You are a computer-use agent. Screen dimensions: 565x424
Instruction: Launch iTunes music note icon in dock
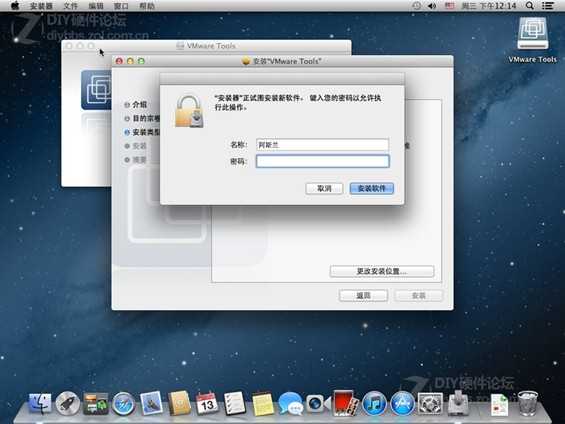click(x=374, y=403)
